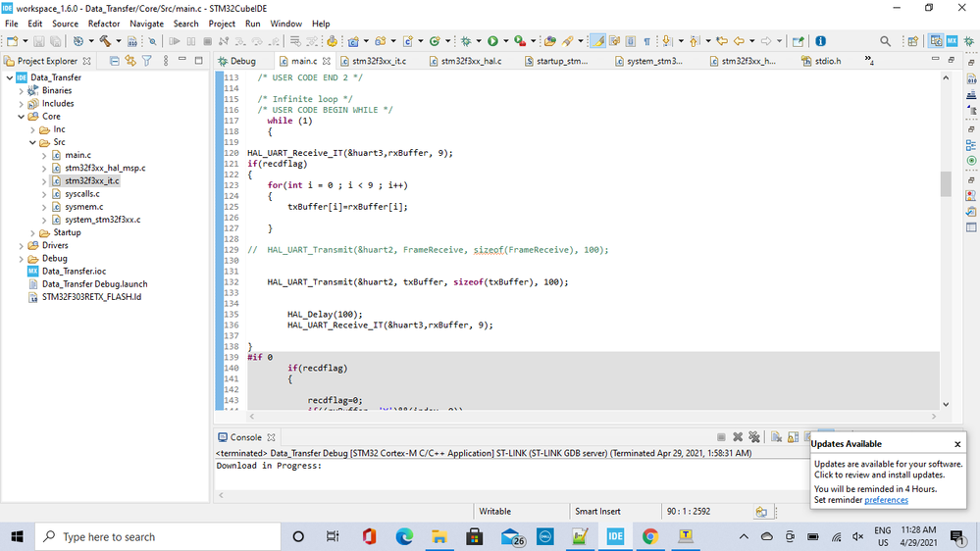Toggle Scroll Lock in Console toolbar
980x551 pixels.
[794, 437]
